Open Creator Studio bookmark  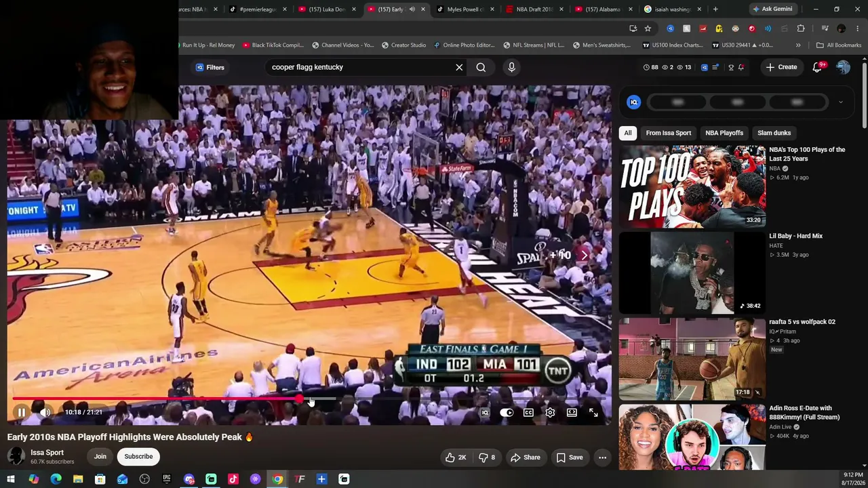[403, 45]
